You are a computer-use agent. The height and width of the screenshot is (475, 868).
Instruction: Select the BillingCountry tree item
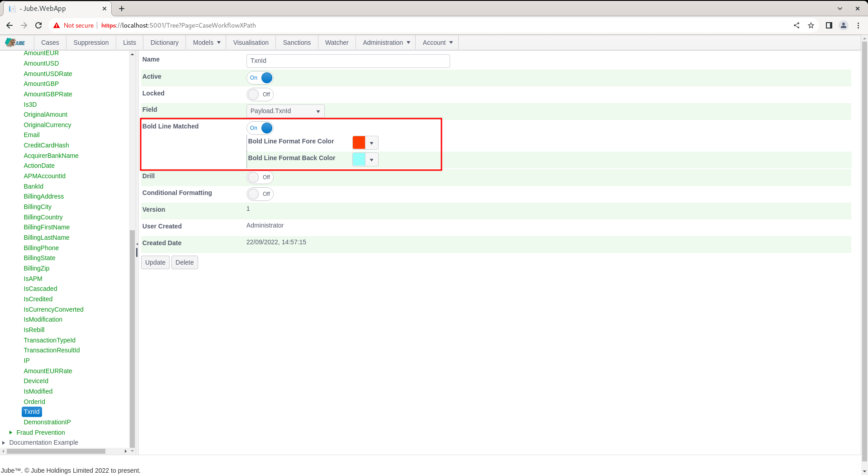point(43,217)
